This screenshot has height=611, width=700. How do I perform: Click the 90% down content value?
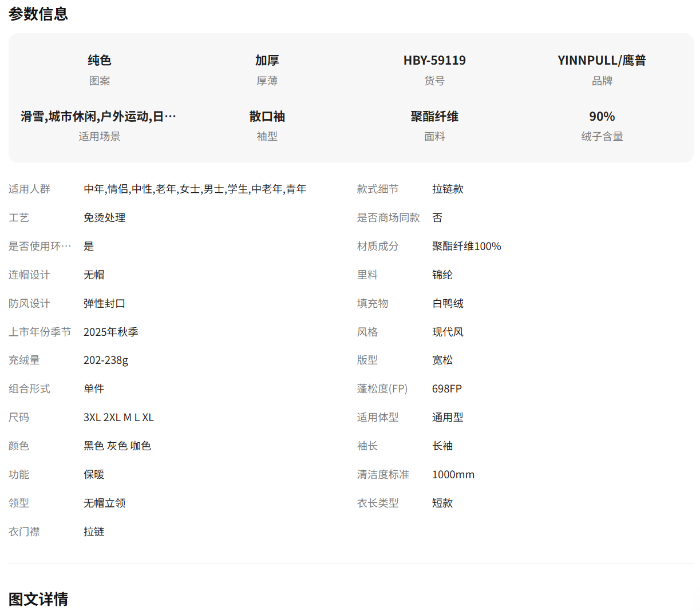tap(602, 117)
